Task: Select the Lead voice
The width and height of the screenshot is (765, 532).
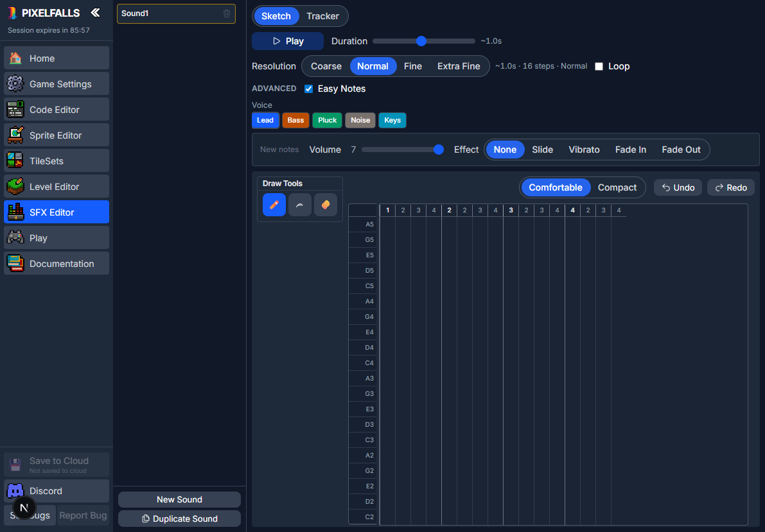Action: 265,121
